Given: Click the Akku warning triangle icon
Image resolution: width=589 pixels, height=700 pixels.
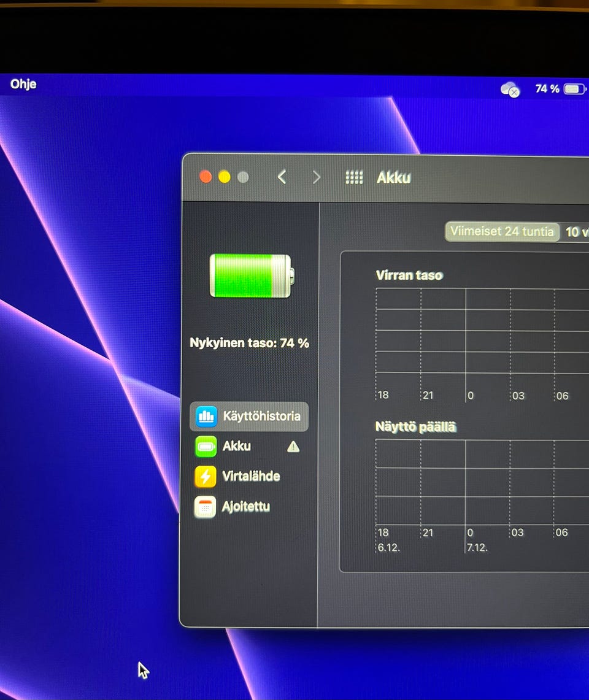Looking at the screenshot, I should 293,447.
